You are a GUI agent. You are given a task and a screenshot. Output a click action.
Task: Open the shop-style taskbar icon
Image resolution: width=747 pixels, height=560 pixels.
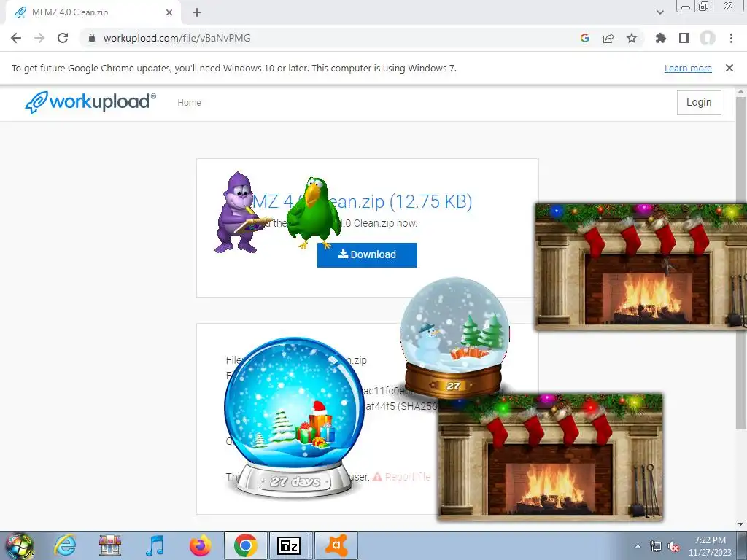[110, 545]
